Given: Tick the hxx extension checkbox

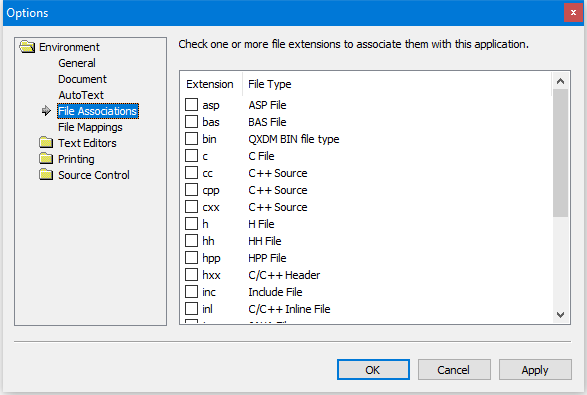Looking at the screenshot, I should [191, 274].
